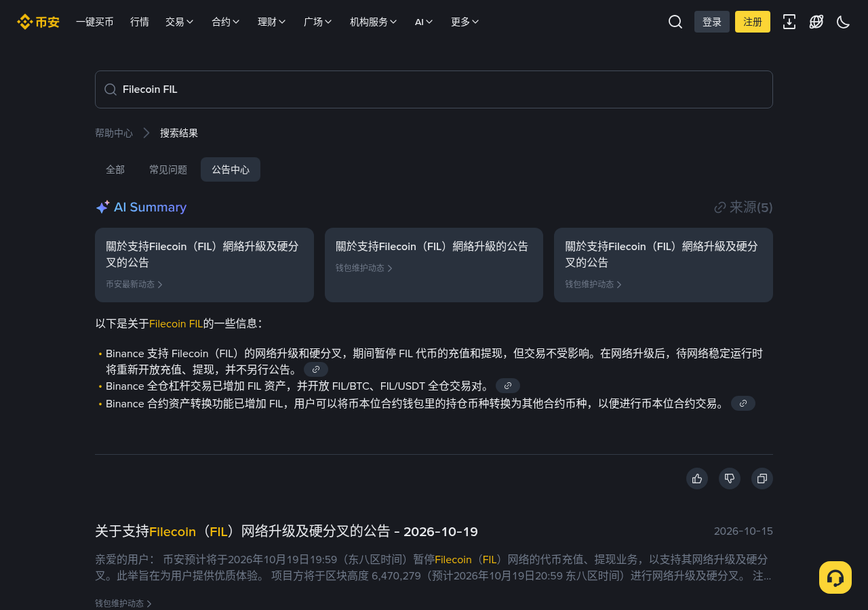Open 钱包维护动态 link in third source card
Viewport: 868px width, 610px height.
coord(593,285)
